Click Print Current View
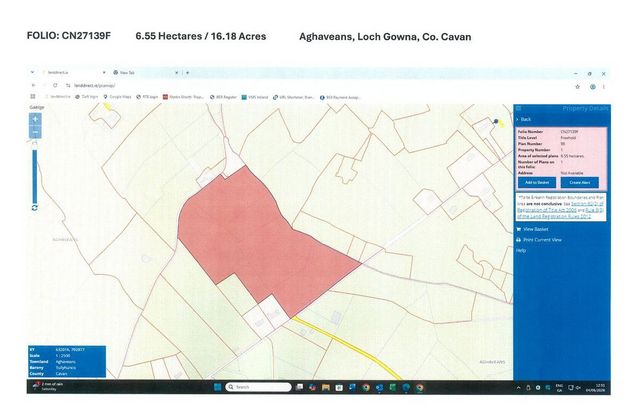The height and width of the screenshot is (420, 640). point(542,240)
